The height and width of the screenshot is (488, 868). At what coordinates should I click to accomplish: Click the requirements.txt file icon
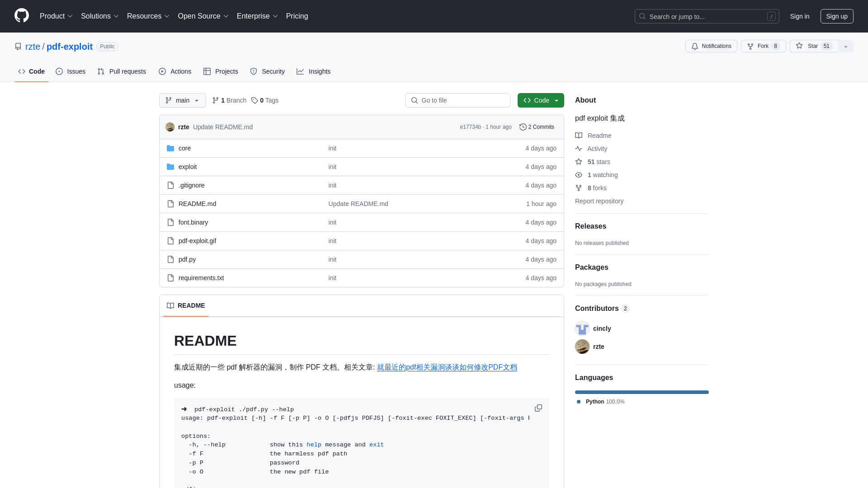[170, 278]
